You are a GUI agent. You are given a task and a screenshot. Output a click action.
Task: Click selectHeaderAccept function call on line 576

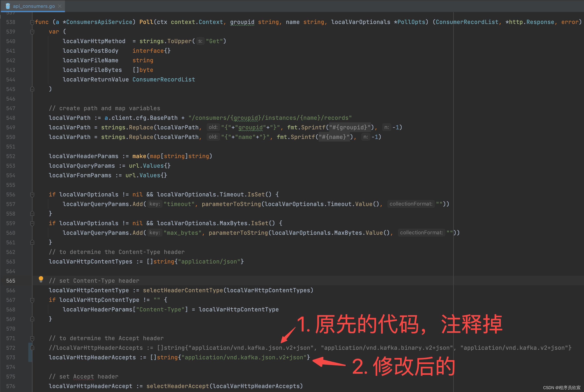pos(177,386)
